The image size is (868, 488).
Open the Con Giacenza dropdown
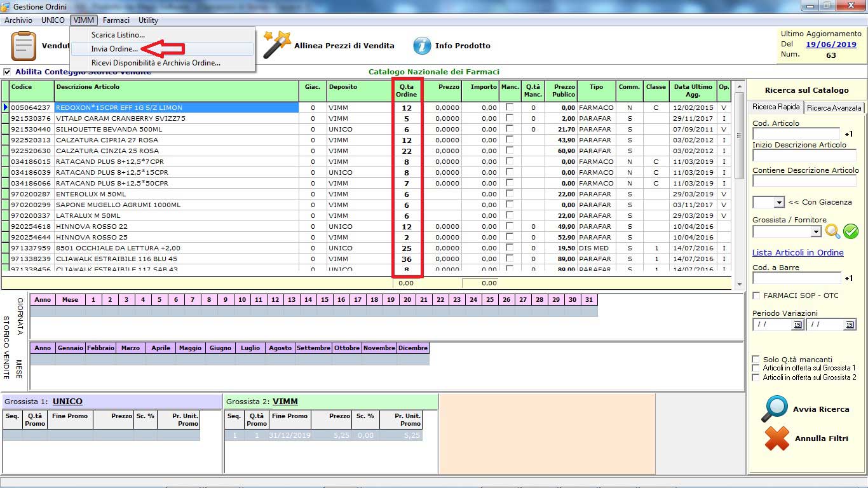[x=779, y=202]
